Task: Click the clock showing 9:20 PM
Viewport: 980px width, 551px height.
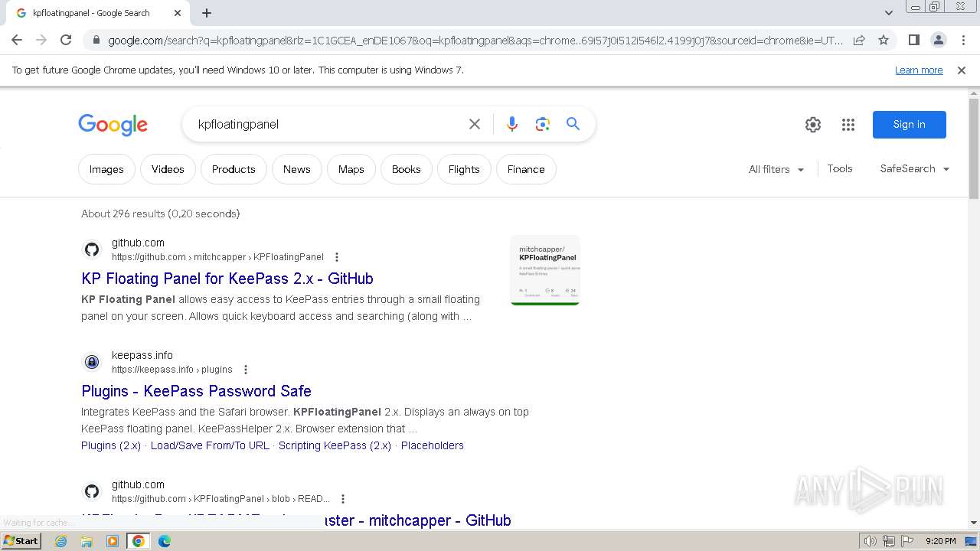Action: point(940,541)
